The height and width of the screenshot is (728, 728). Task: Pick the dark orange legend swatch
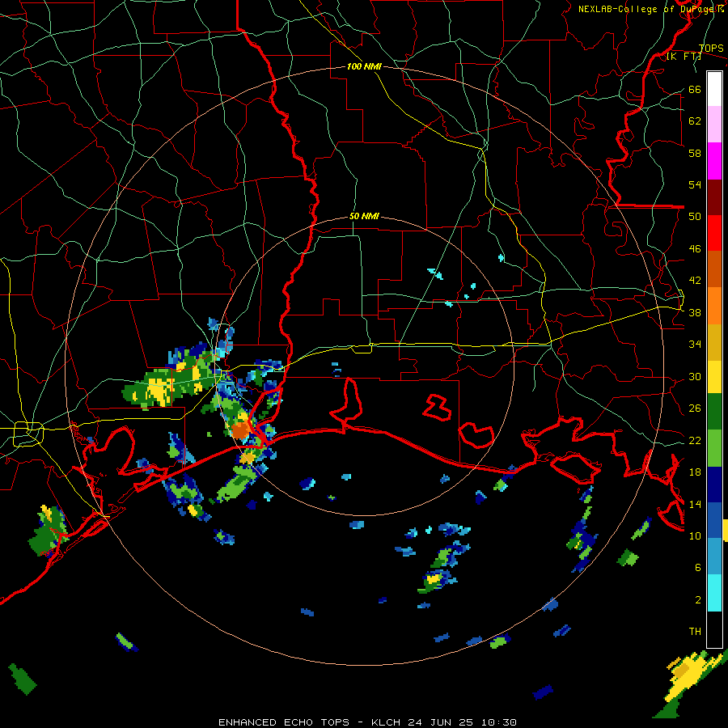[714, 269]
